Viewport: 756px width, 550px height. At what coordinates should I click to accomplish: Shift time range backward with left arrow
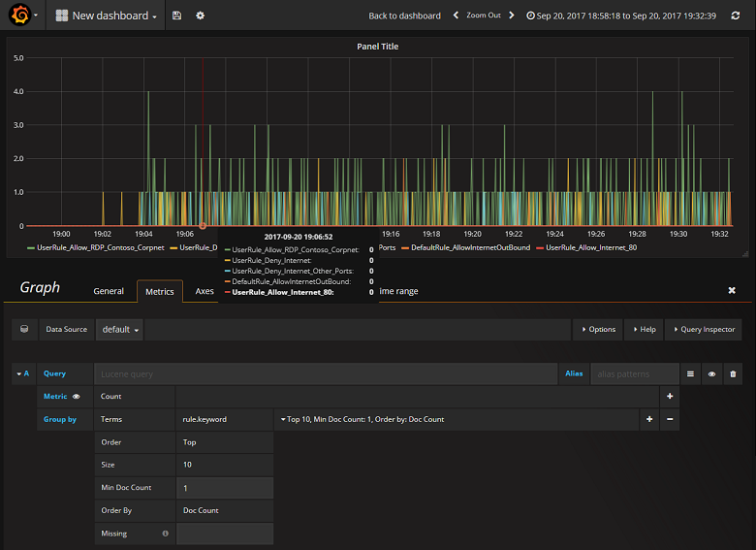pyautogui.click(x=456, y=16)
